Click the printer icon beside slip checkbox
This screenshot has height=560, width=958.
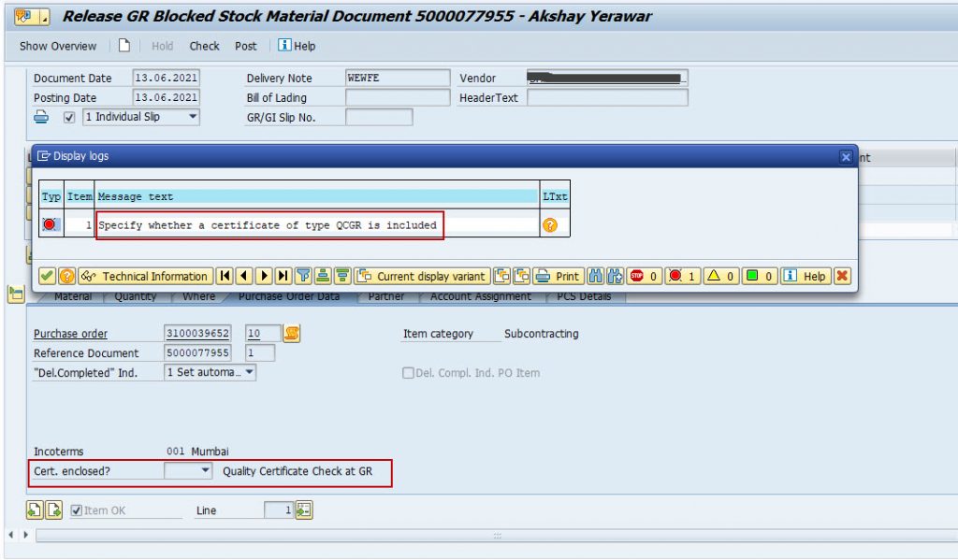tap(41, 117)
